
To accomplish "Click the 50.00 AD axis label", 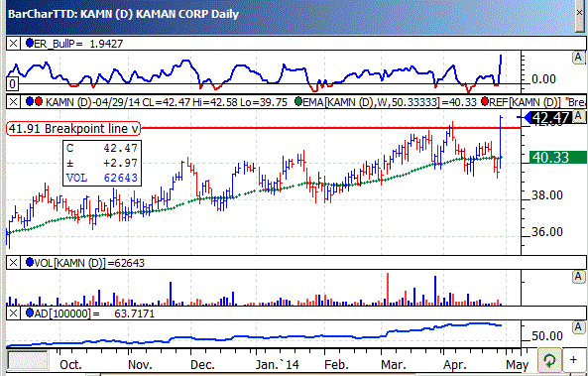I will pos(547,336).
